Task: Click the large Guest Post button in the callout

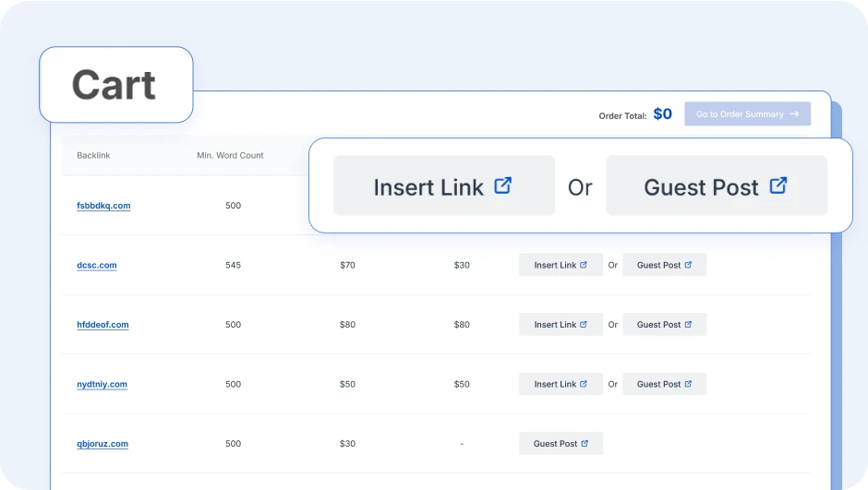Action: click(717, 185)
